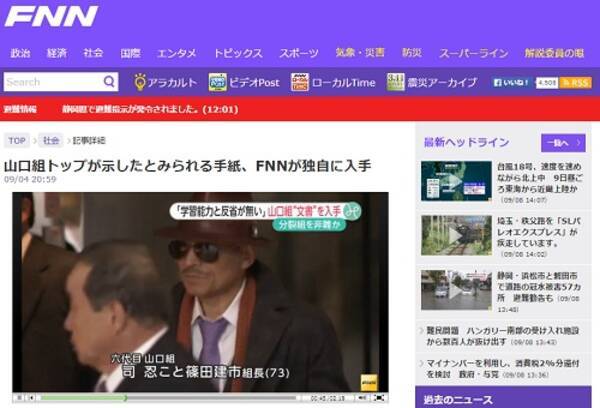This screenshot has width=600, height=408.
Task: Go to 社会 in the breadcrumb
Action: pyautogui.click(x=51, y=140)
